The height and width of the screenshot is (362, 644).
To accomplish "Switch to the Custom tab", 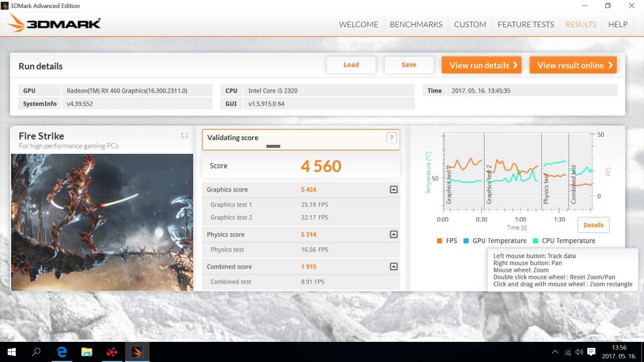I will [470, 24].
